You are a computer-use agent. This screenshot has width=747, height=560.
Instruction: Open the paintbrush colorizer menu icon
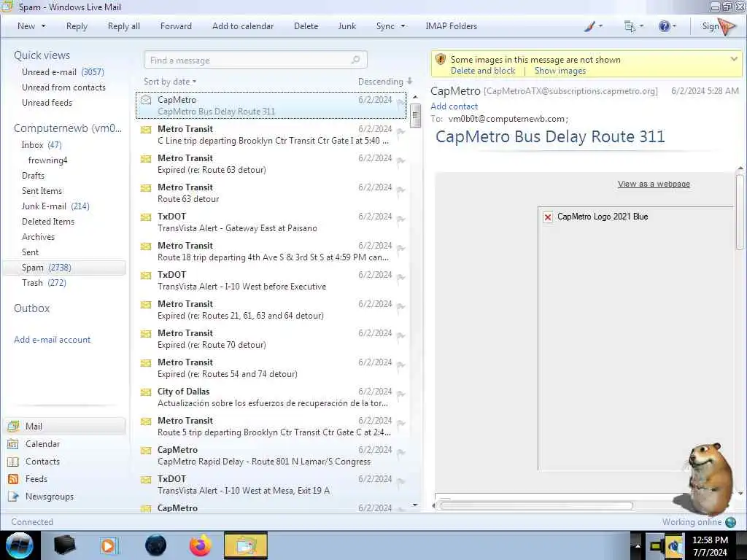coord(589,27)
